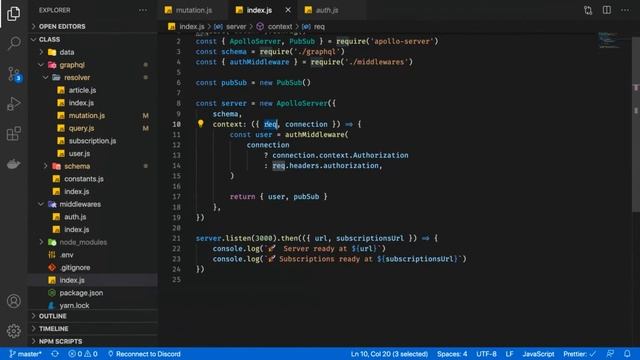
Task: Collapse the CLASS workspace section
Action: pos(93,40)
